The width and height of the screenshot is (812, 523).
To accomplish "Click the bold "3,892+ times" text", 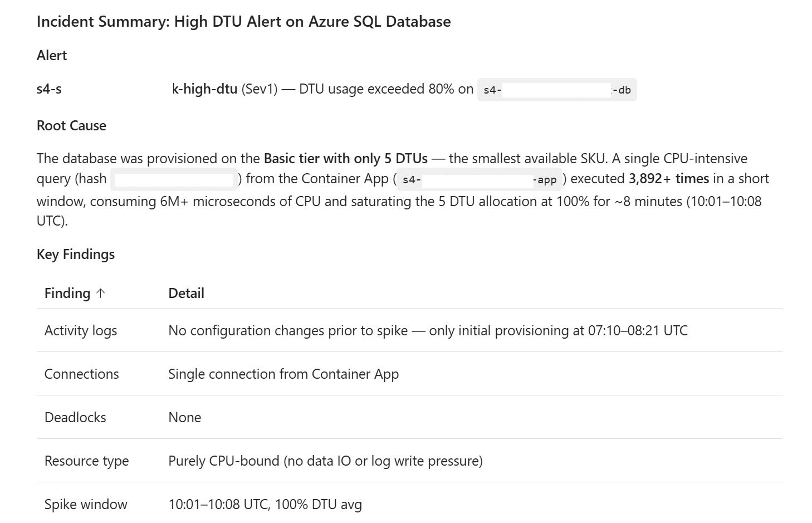I will point(668,178).
